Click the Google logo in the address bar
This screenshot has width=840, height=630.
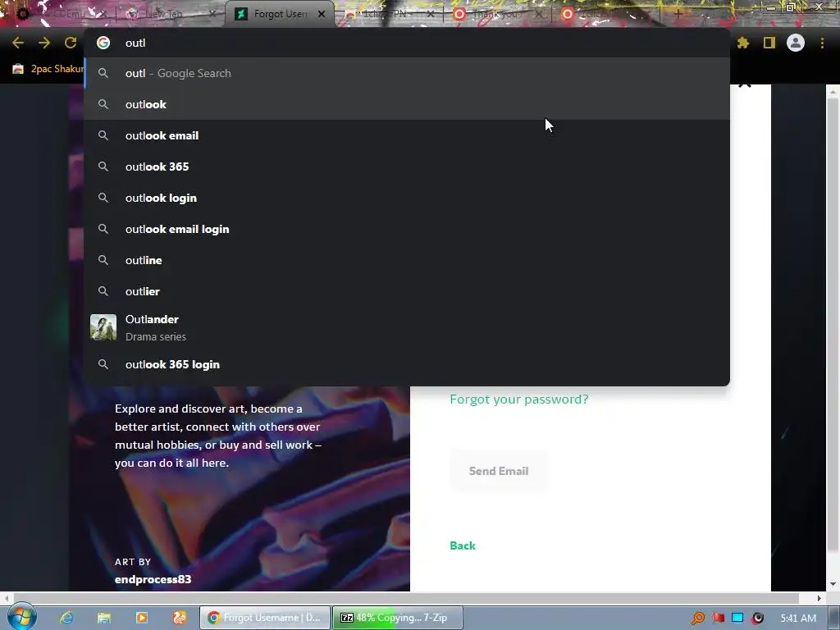point(103,43)
